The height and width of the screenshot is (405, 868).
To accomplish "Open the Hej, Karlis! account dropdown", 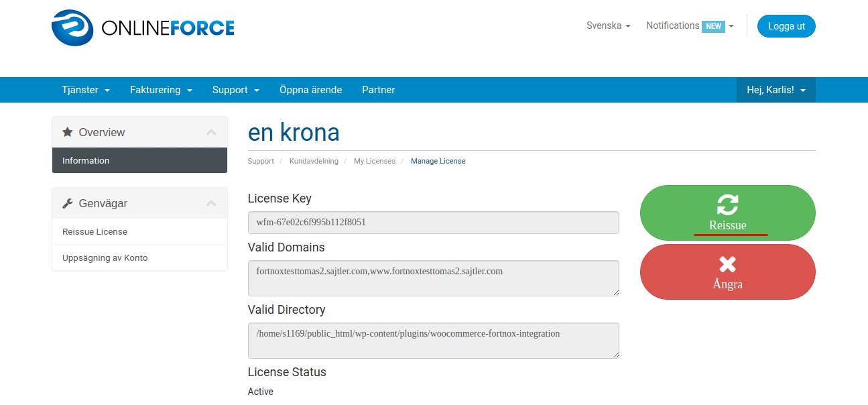I will click(x=776, y=90).
